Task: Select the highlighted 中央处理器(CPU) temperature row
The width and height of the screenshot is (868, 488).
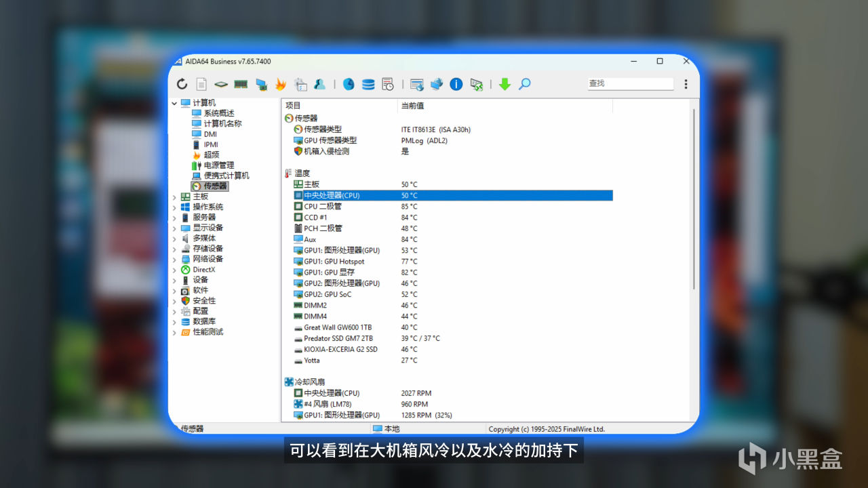Action: tap(453, 195)
